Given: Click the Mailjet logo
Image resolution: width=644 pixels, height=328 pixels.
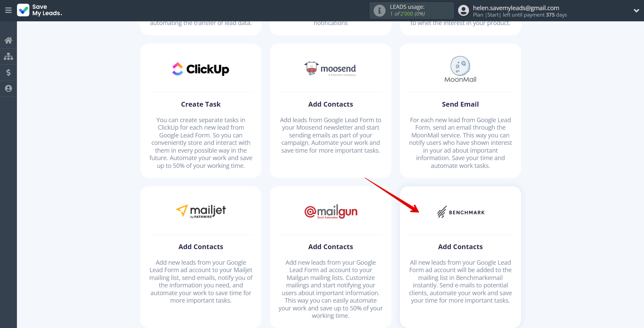Looking at the screenshot, I should [x=201, y=211].
